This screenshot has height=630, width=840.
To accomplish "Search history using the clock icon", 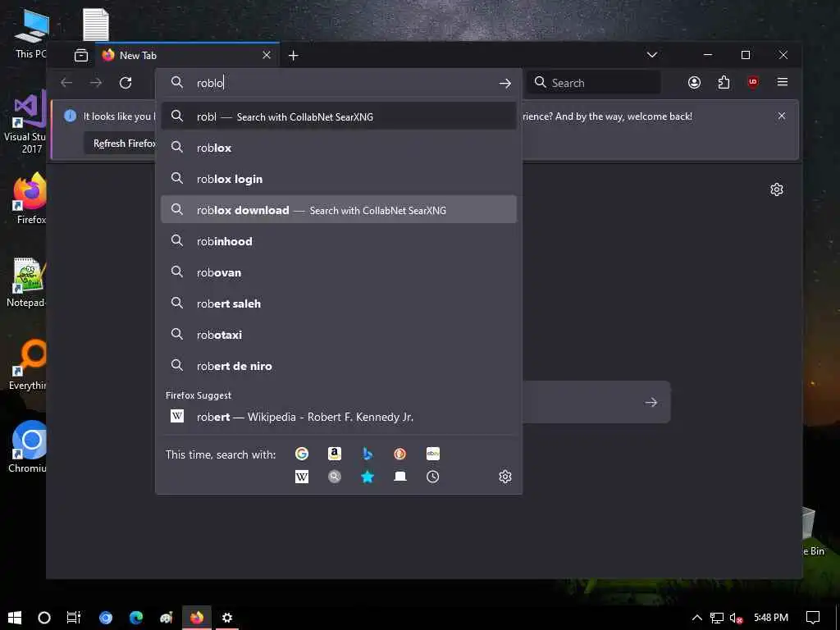I will coord(433,477).
